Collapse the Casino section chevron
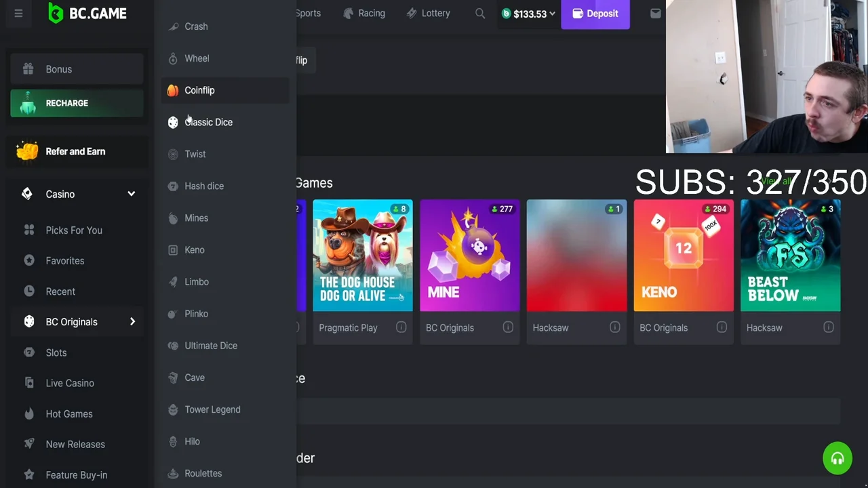The image size is (868, 488). click(132, 194)
